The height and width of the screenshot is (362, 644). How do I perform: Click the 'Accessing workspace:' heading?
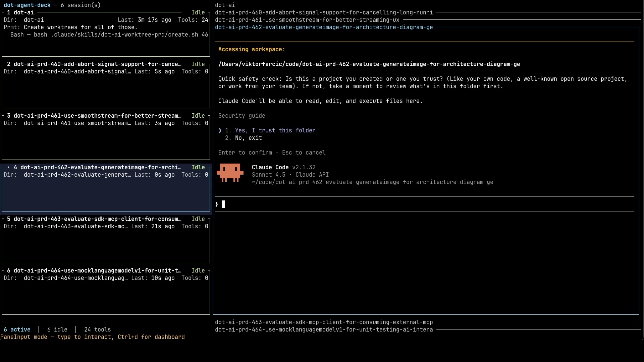[252, 49]
